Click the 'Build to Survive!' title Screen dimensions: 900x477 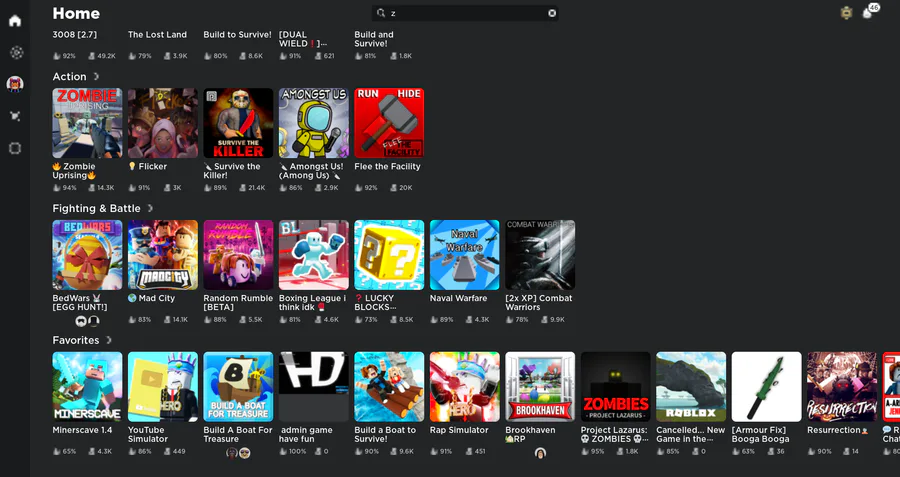click(238, 34)
